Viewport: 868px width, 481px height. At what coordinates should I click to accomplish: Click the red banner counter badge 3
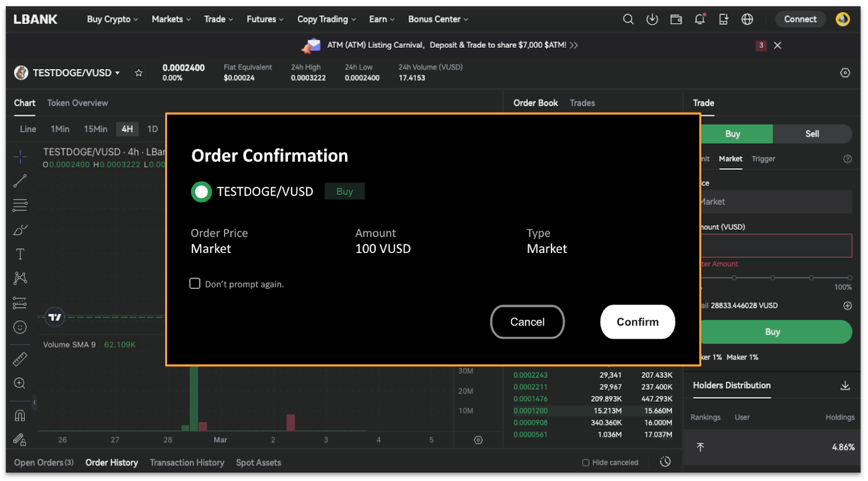[x=761, y=46]
